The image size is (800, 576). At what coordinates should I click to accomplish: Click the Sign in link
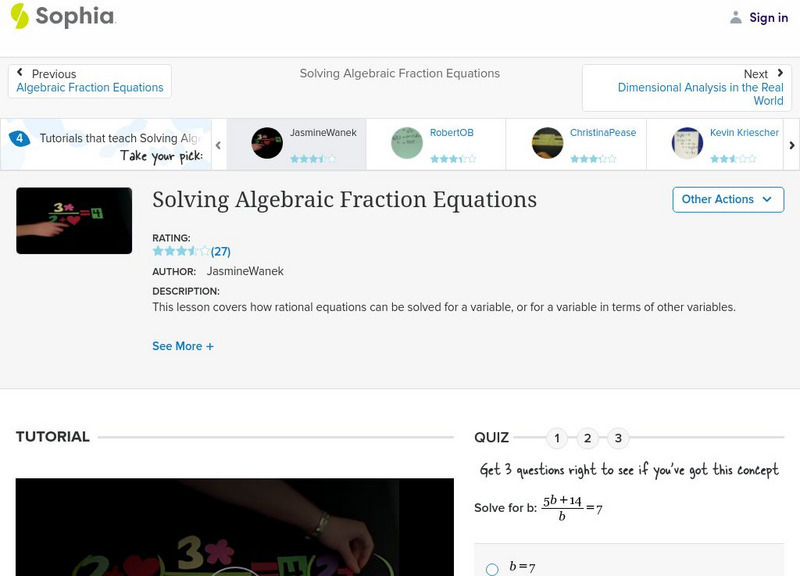768,18
